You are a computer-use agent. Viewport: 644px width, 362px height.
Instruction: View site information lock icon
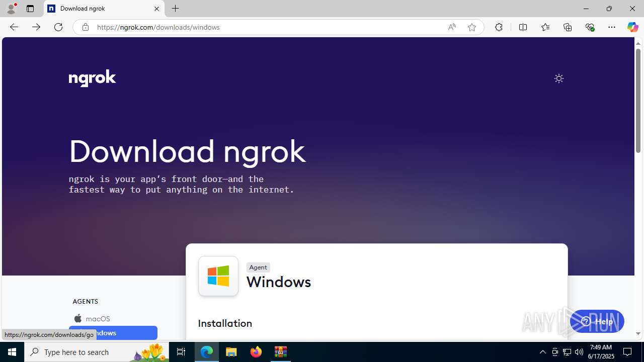[86, 27]
